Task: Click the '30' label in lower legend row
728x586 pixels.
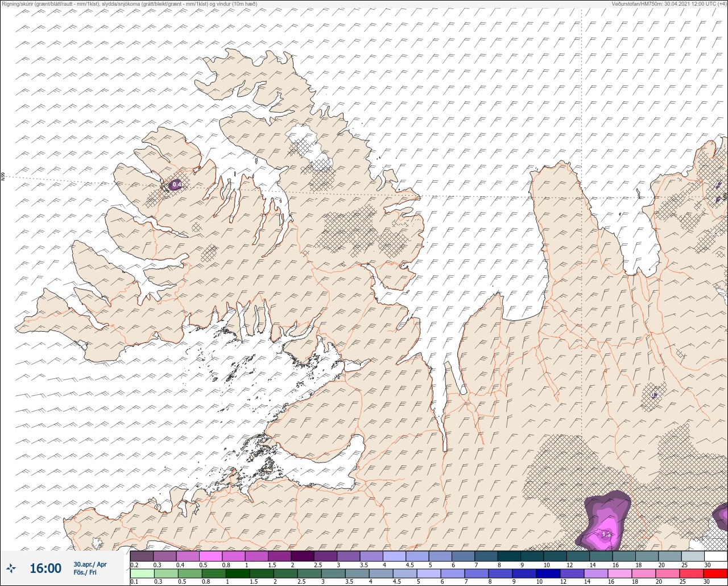Action: click(708, 582)
